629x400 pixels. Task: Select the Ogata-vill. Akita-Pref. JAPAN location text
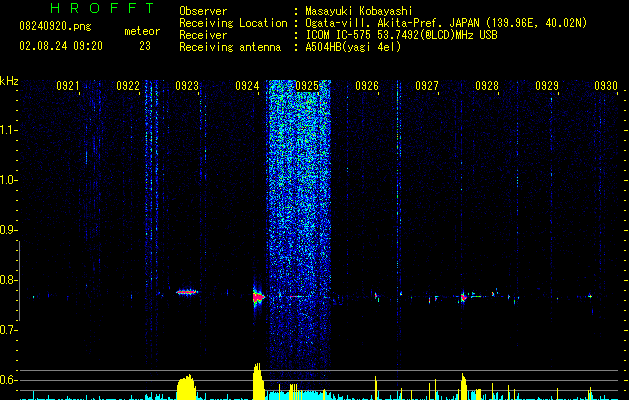point(392,23)
